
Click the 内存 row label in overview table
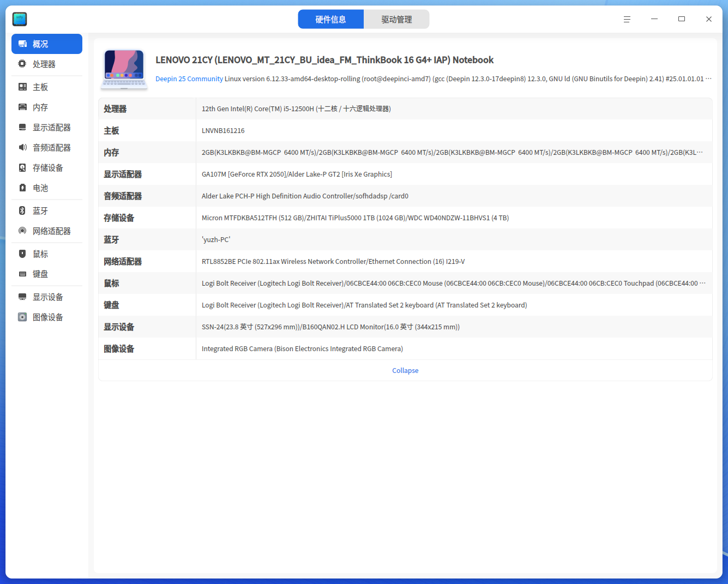pyautogui.click(x=111, y=152)
